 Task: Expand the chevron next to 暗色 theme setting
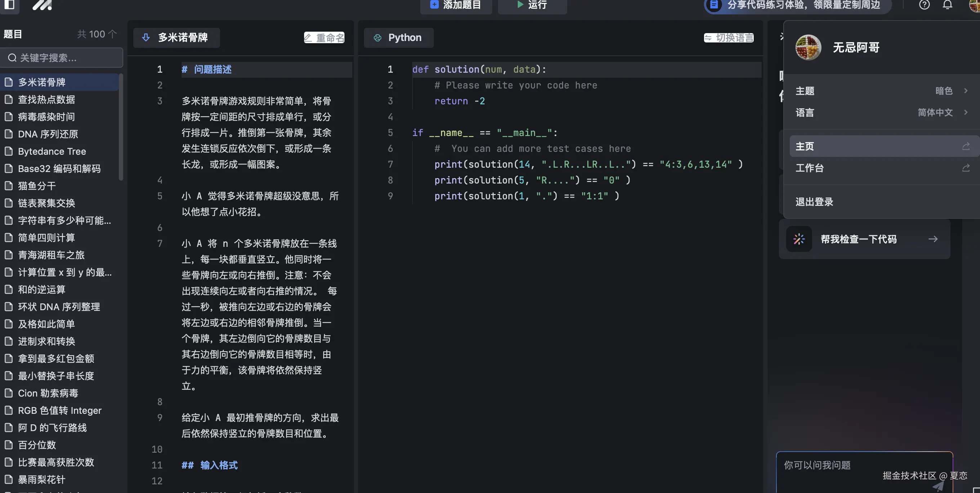point(966,90)
